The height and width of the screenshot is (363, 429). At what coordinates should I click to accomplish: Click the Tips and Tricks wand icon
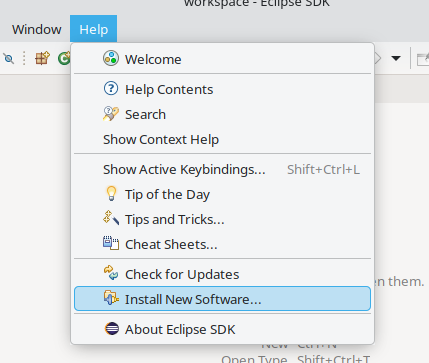point(111,218)
